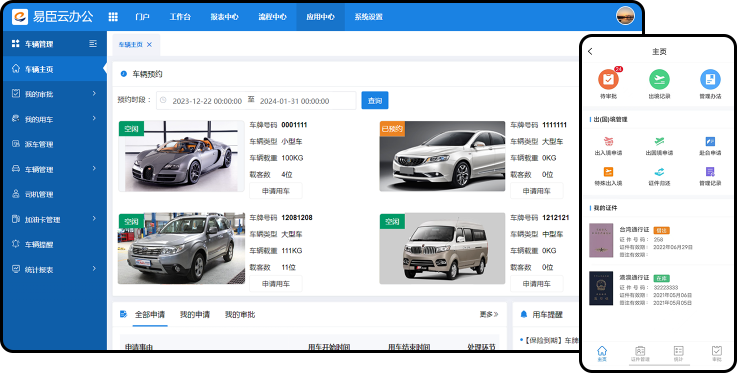Tap the green 在库 tag beside 港澳通行证

(x=661, y=278)
